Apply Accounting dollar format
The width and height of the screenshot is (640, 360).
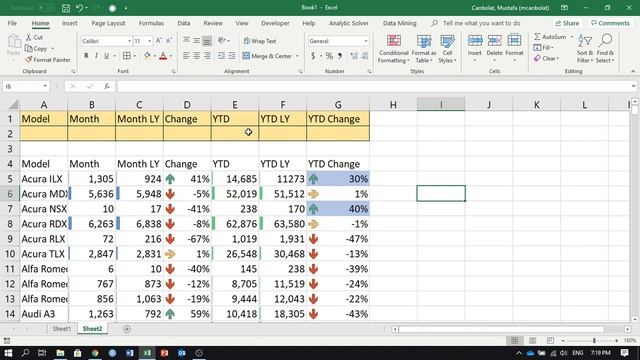pyautogui.click(x=313, y=56)
